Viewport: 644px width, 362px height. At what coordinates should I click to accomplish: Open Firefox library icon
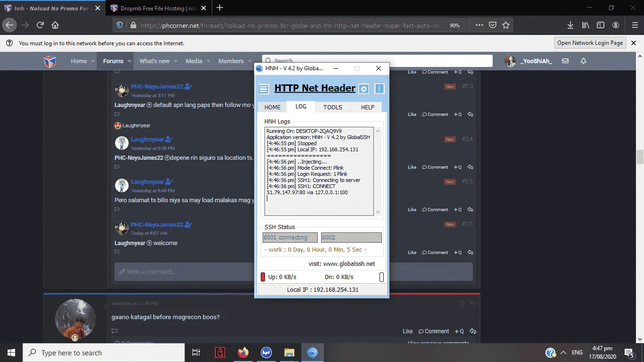(x=585, y=25)
